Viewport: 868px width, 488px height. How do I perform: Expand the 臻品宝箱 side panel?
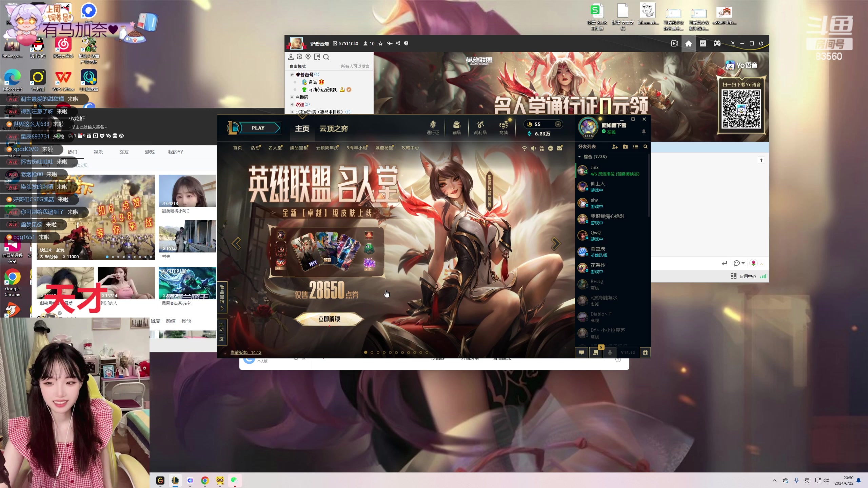click(222, 297)
